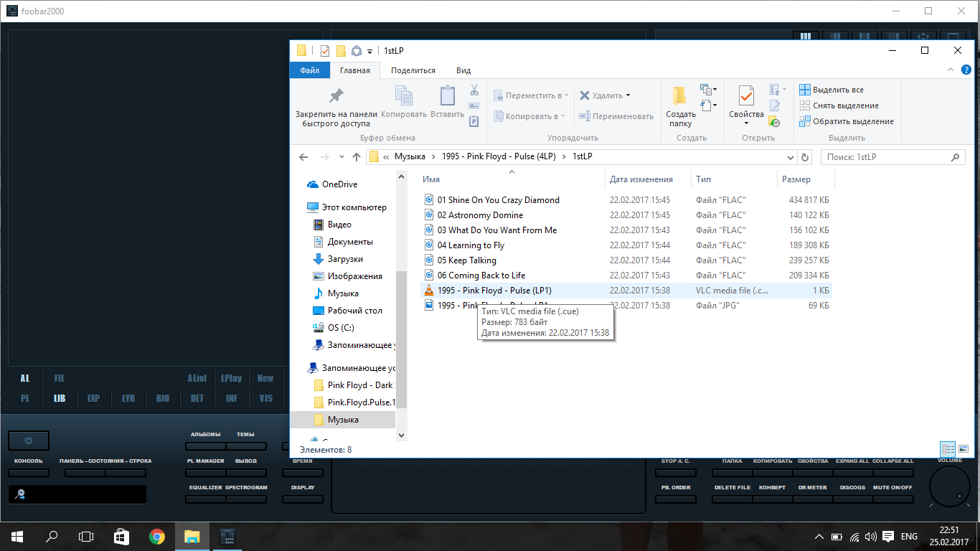Open the address bar history dropdown
The height and width of the screenshot is (551, 980).
791,157
